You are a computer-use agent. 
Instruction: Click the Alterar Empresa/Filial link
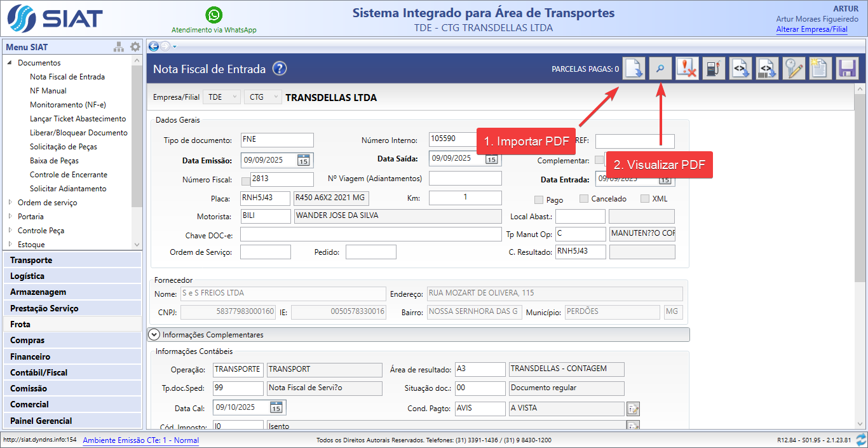tap(811, 29)
